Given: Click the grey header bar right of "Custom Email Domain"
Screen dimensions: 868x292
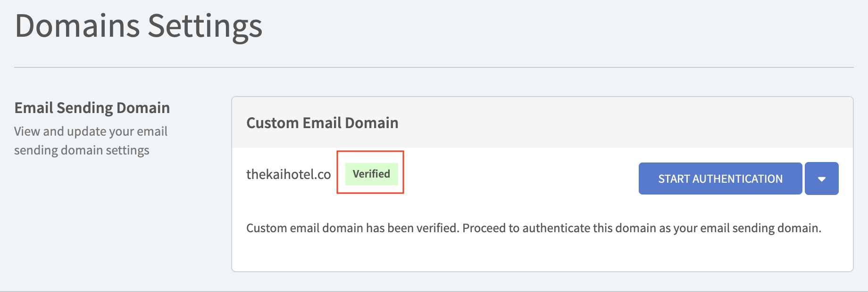Looking at the screenshot, I should tap(613, 123).
